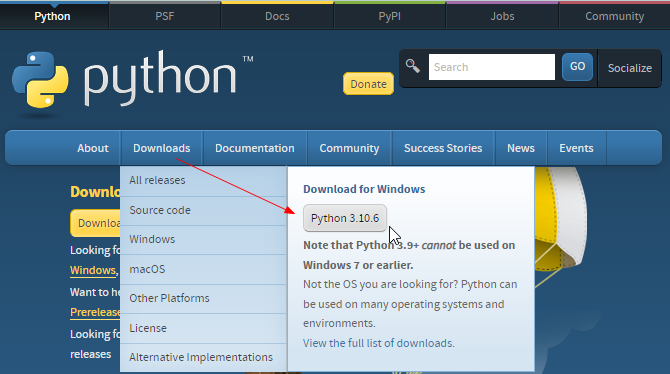Select Other Platforms in Downloads submenu

(x=203, y=298)
